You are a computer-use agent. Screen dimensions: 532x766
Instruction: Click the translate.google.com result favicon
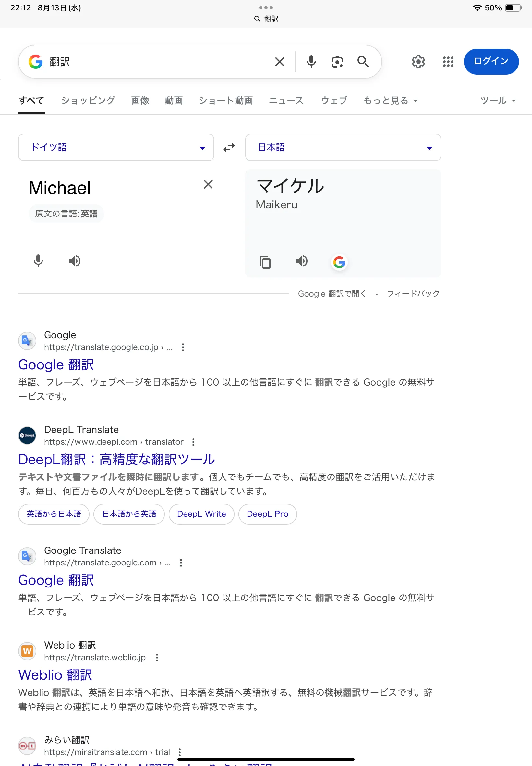click(27, 556)
